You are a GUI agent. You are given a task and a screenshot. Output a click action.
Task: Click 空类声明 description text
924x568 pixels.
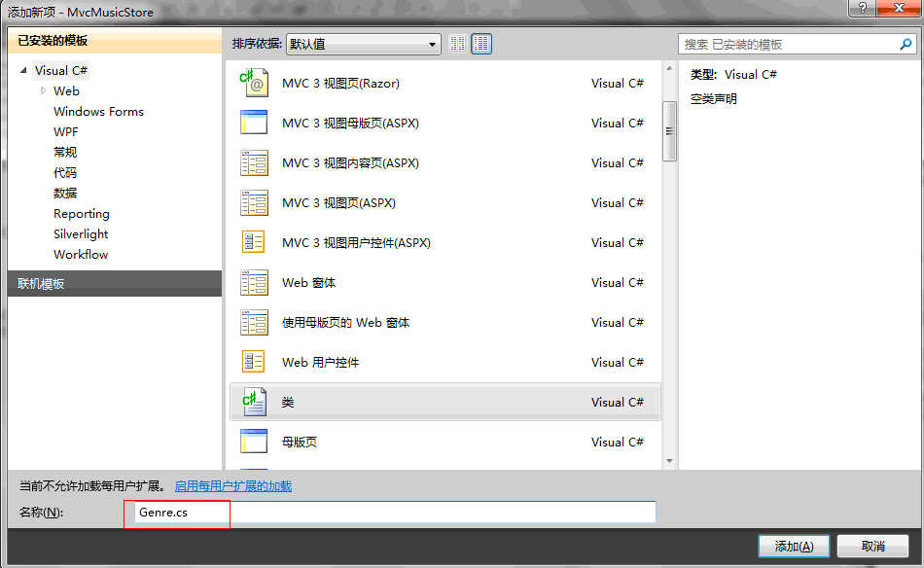point(714,99)
